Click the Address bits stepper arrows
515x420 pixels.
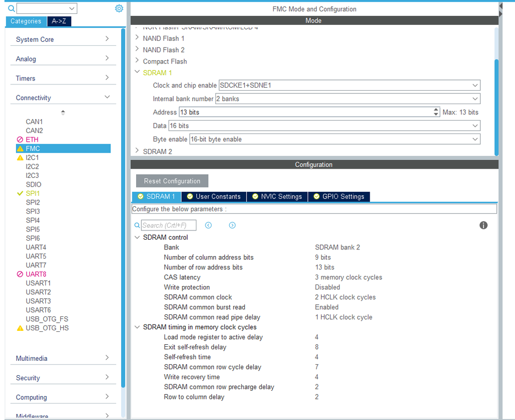[436, 112]
